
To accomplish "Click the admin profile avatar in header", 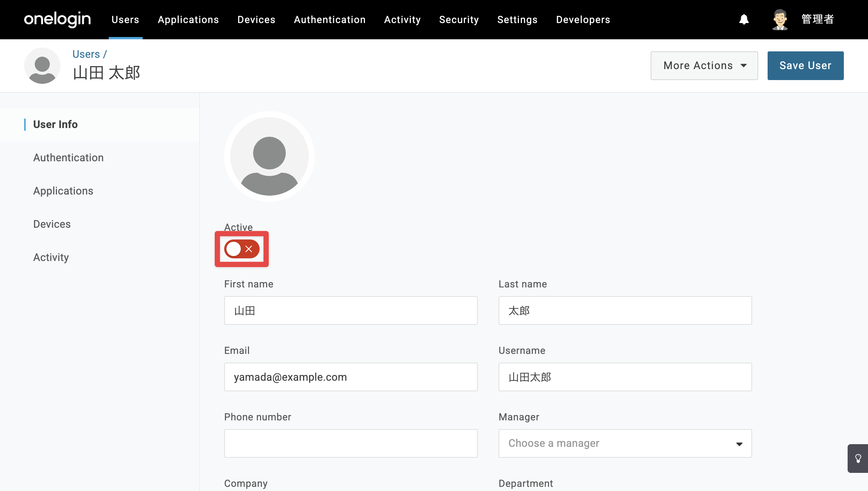I will 780,20.
